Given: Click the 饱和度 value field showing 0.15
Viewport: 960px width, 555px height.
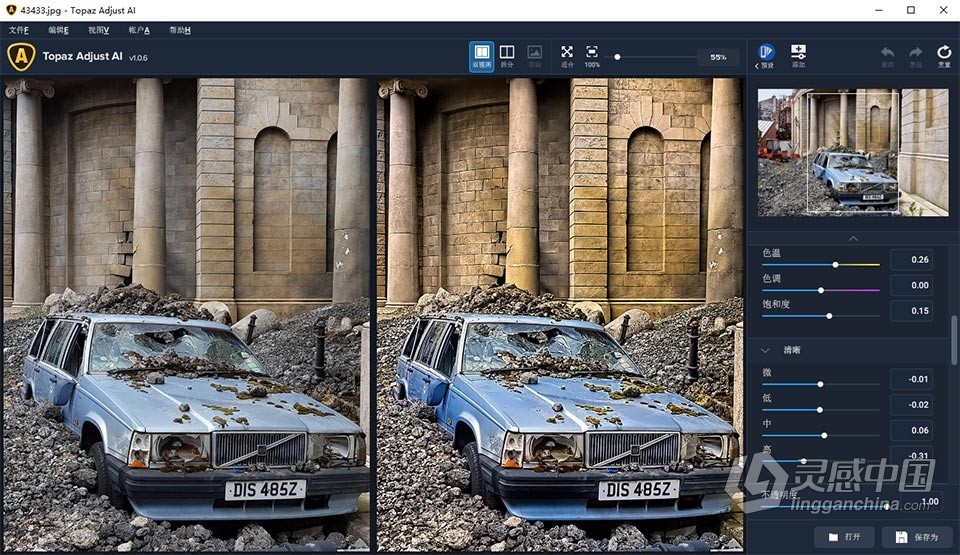Looking at the screenshot, I should [911, 311].
